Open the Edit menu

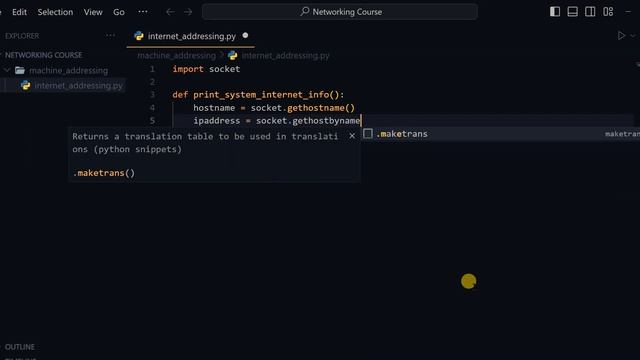pyautogui.click(x=19, y=12)
